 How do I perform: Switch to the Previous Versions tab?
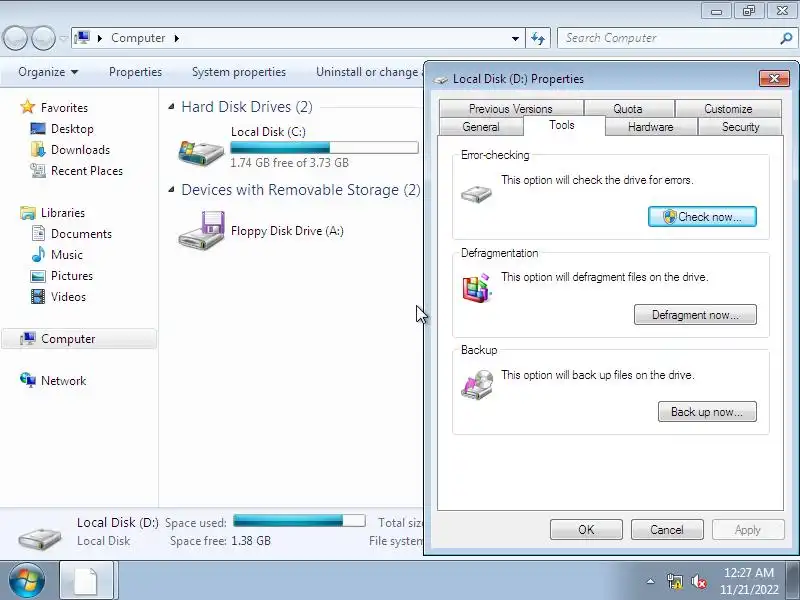coord(511,109)
